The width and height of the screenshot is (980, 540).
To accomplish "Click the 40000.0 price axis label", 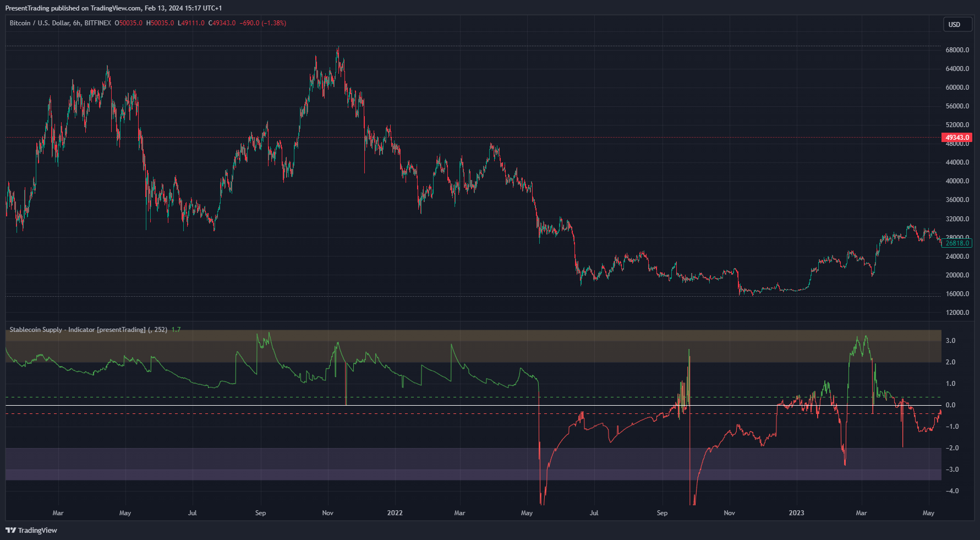I will (x=957, y=181).
